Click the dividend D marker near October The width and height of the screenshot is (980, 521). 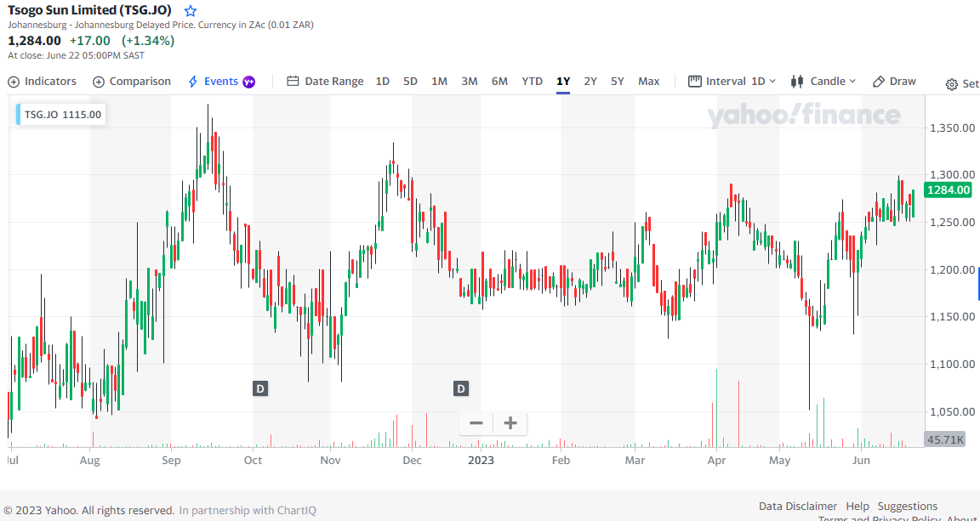260,388
